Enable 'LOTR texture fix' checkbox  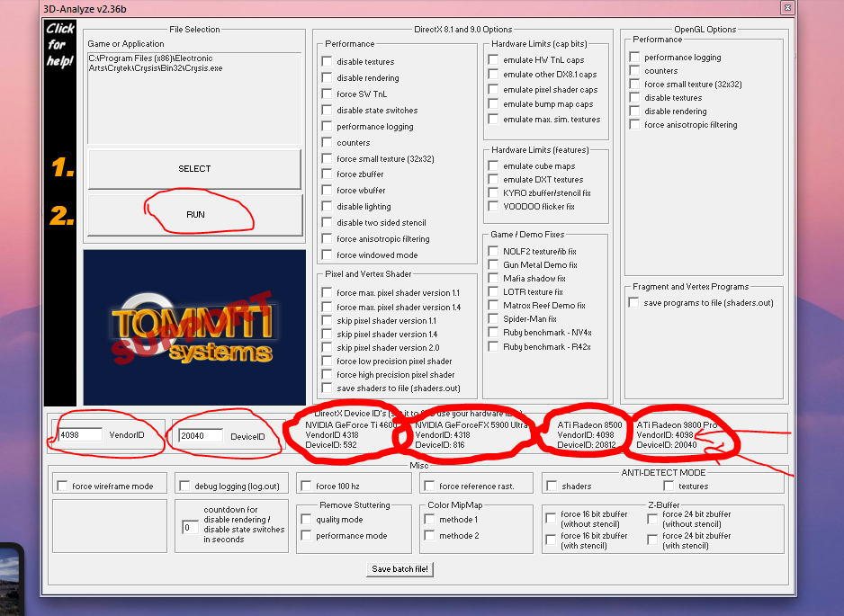493,291
